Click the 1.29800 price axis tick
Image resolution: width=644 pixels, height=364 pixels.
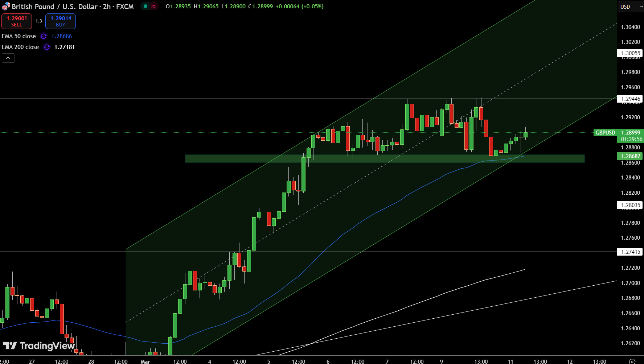tap(631, 72)
